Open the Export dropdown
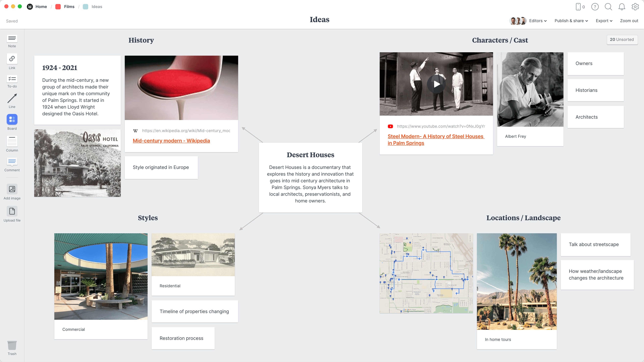644x362 pixels. [x=604, y=21]
